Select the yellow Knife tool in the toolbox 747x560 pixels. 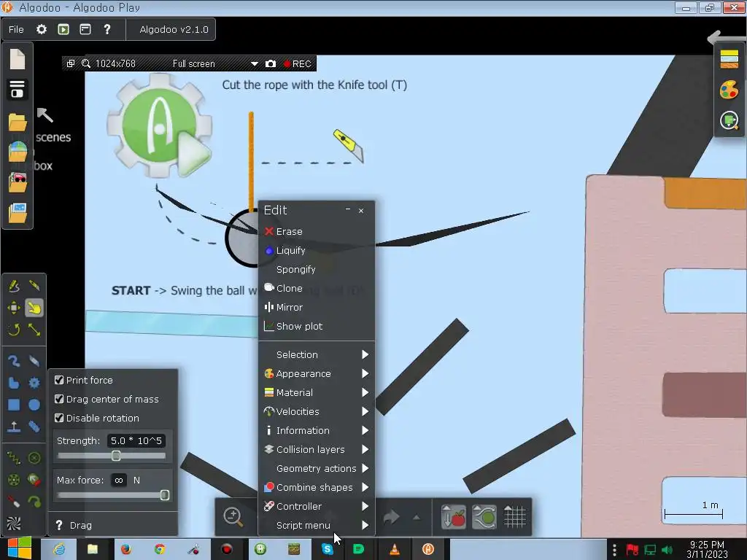(x=34, y=286)
